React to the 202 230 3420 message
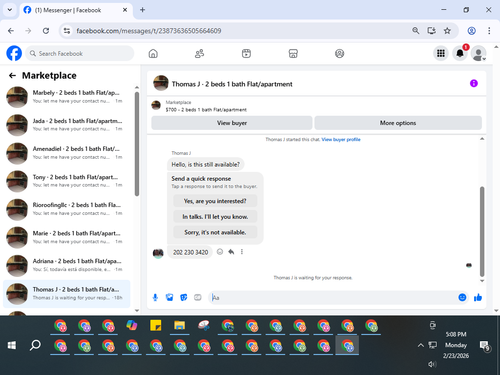 (x=220, y=252)
